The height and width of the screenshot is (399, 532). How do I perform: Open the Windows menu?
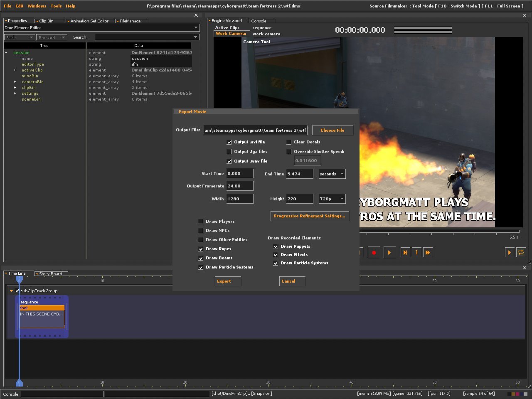pos(37,6)
